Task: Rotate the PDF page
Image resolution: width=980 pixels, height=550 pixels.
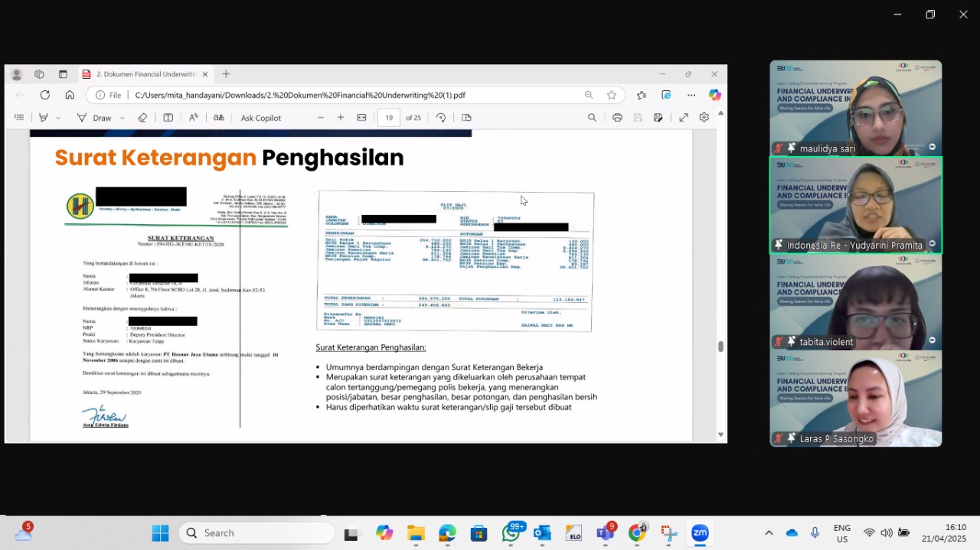Action: (441, 118)
